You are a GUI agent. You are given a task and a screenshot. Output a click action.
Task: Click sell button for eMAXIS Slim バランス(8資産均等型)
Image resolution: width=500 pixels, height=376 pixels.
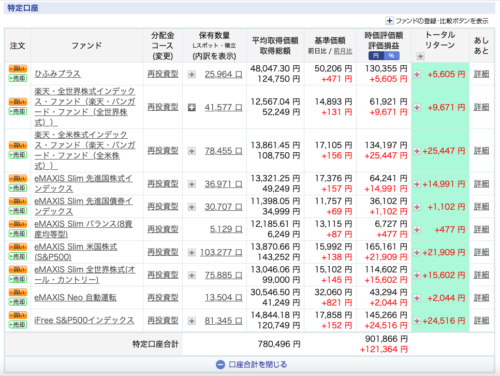click(x=18, y=234)
